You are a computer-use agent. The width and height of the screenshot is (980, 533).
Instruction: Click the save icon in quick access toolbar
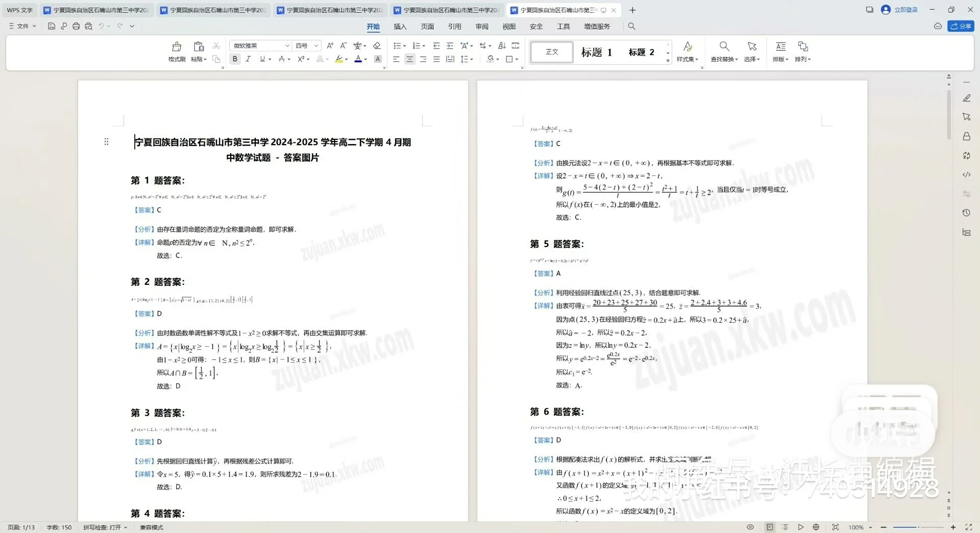(51, 26)
